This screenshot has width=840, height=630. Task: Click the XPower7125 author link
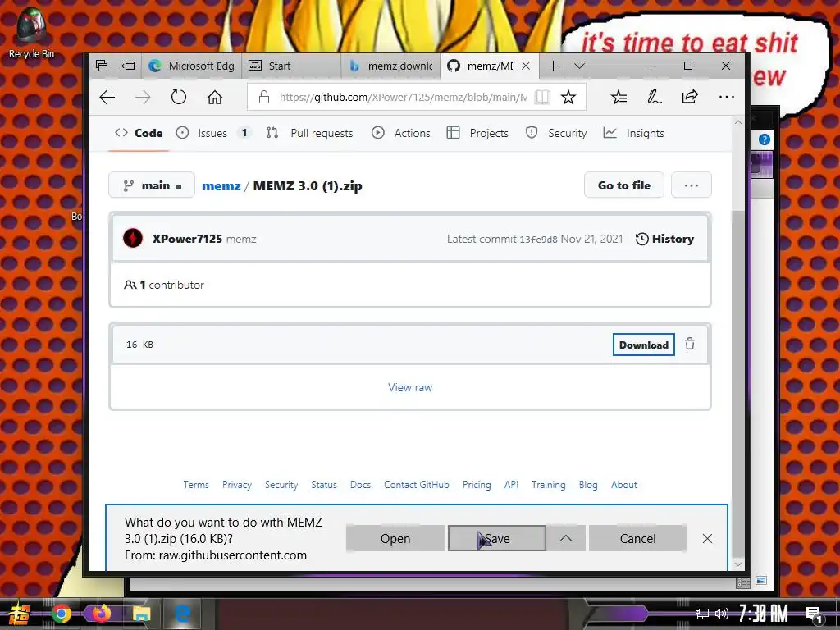pyautogui.click(x=187, y=239)
